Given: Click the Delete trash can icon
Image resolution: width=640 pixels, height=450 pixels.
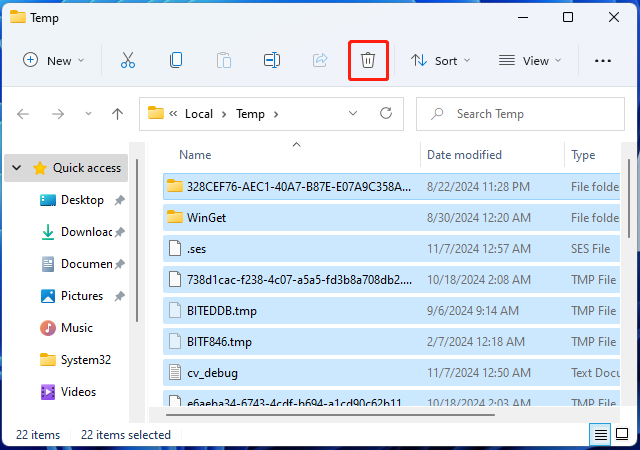Looking at the screenshot, I should tap(368, 60).
